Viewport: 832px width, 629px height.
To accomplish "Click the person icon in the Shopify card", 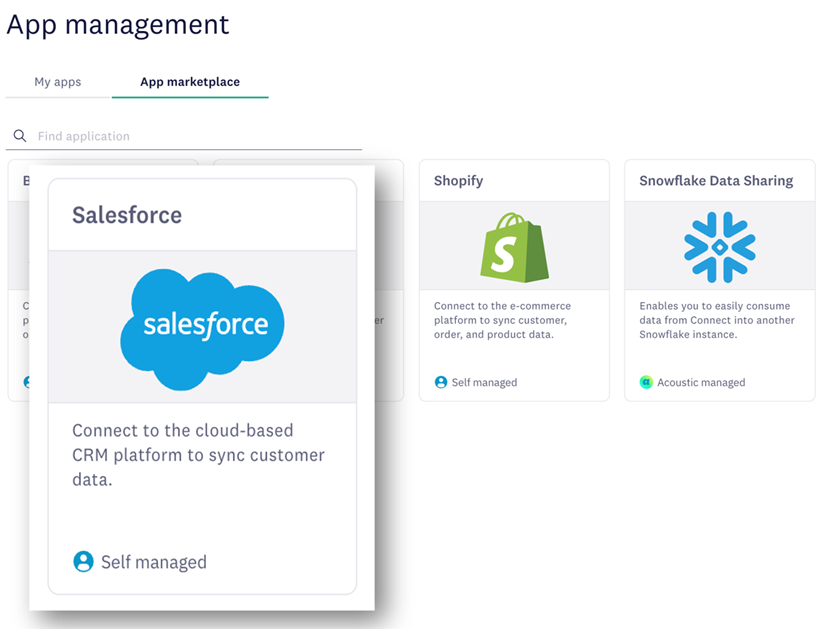I will pyautogui.click(x=441, y=382).
